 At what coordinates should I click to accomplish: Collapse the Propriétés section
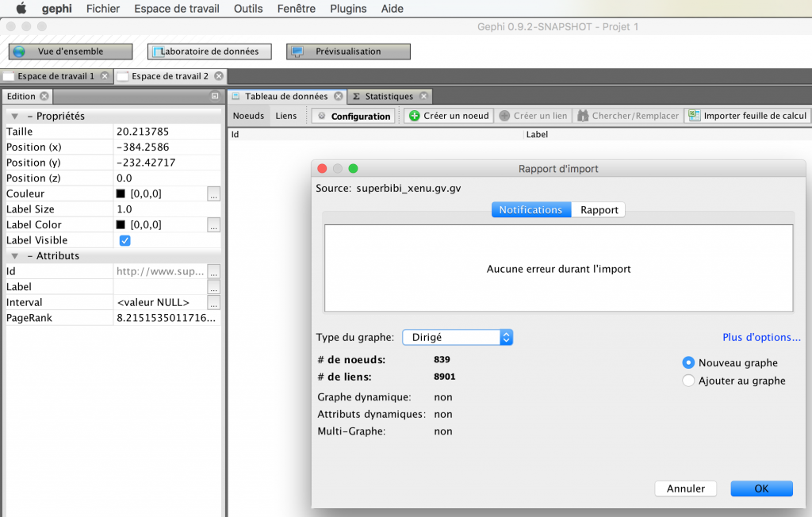(14, 117)
